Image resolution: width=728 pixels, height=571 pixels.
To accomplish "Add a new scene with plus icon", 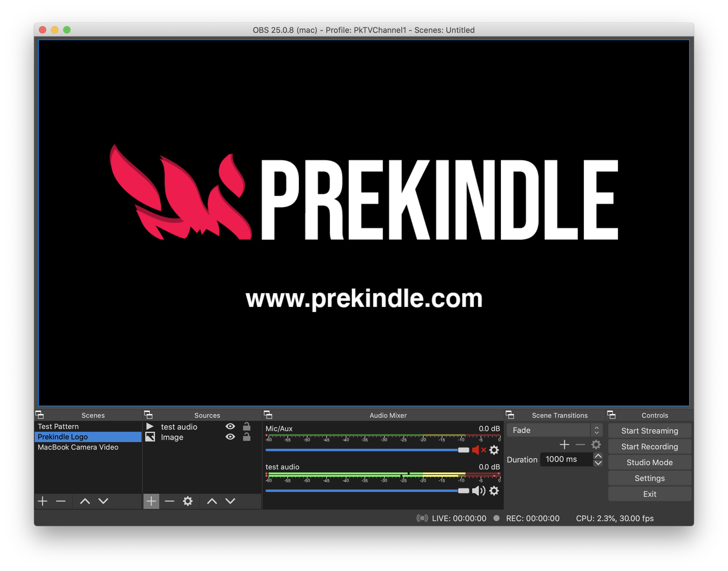I will [43, 501].
